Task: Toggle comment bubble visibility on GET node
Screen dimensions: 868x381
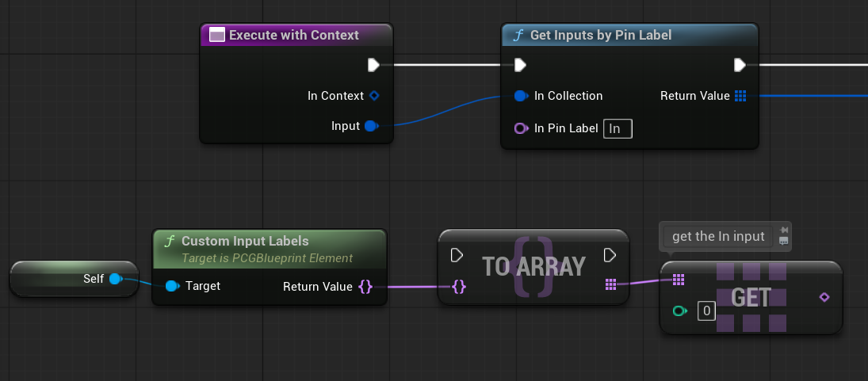Action: (x=784, y=241)
